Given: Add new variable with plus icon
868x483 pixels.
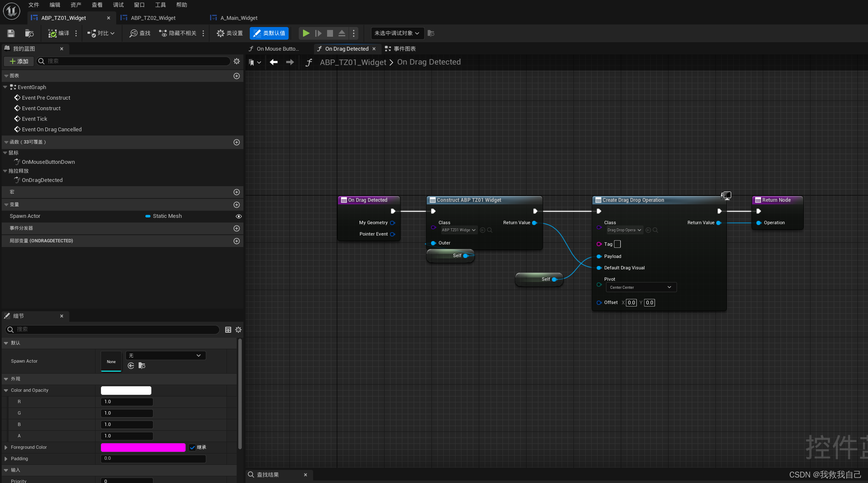Looking at the screenshot, I should coord(237,205).
